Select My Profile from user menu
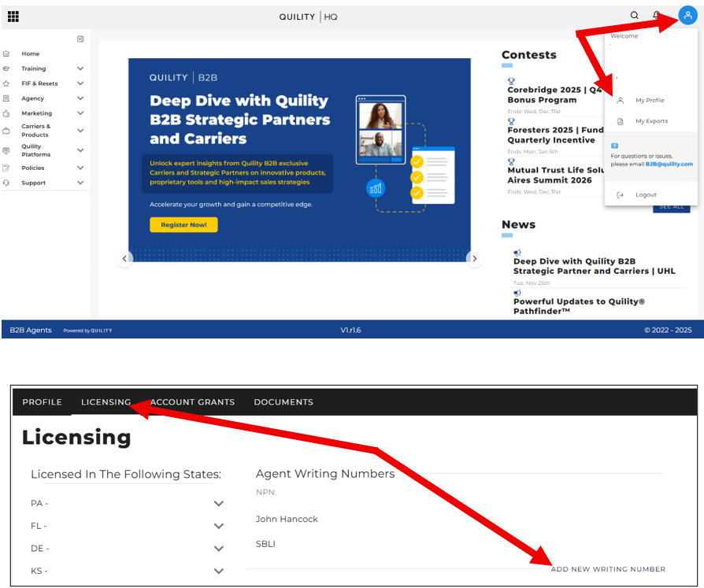 650,101
